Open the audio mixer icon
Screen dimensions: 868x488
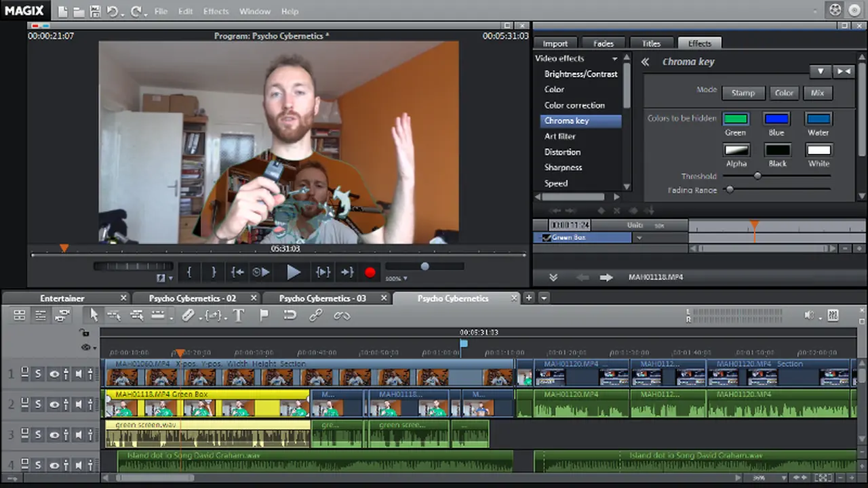pos(833,315)
